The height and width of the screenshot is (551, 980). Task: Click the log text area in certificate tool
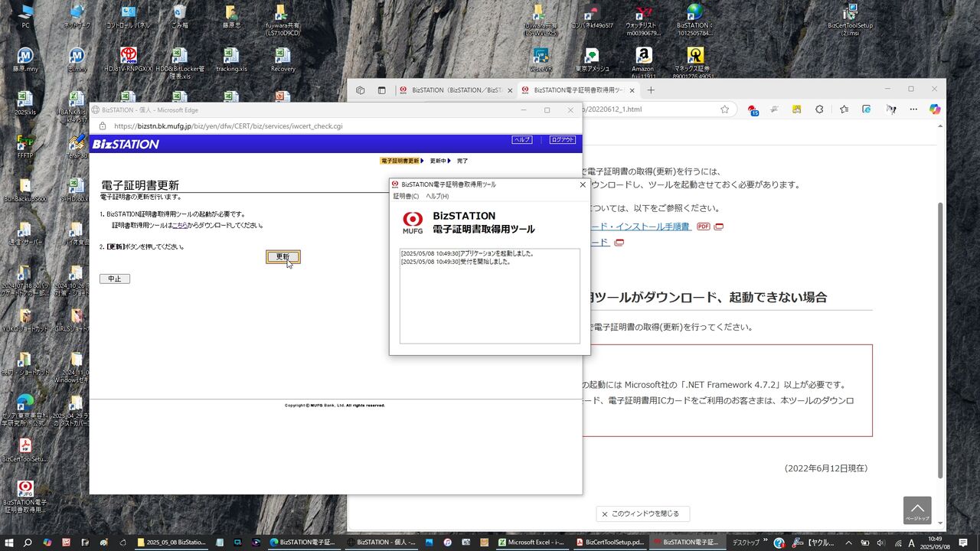[x=490, y=295]
